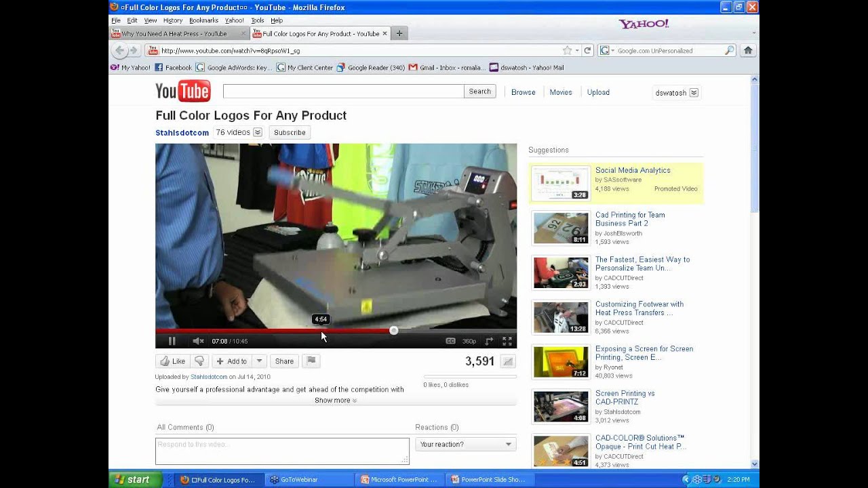Show video statistics graph icon

click(508, 361)
